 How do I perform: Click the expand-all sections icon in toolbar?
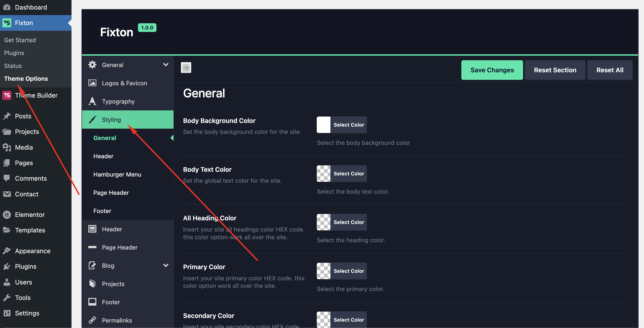coord(186,68)
